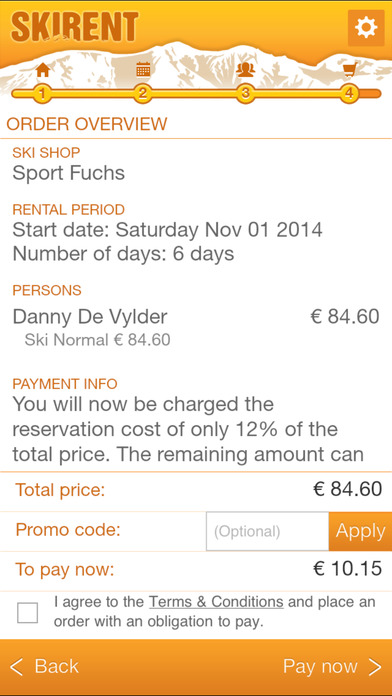Tap the Sport Fuchs ski shop name
392x696 pixels.
[69, 173]
